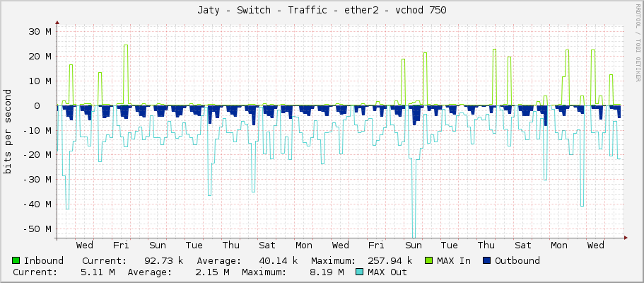This screenshot has width=644, height=283.
Task: Click the inbound current value "92.73 k"
Action: click(163, 260)
